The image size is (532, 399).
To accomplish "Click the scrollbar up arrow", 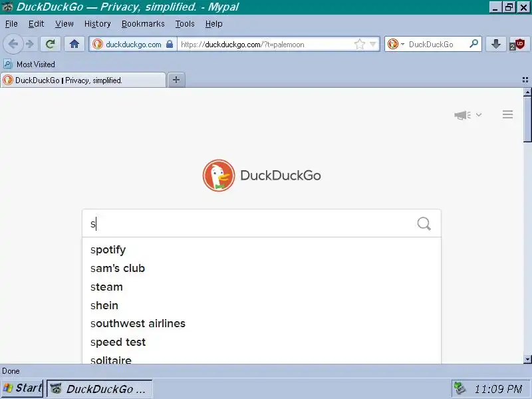I will 527,92.
